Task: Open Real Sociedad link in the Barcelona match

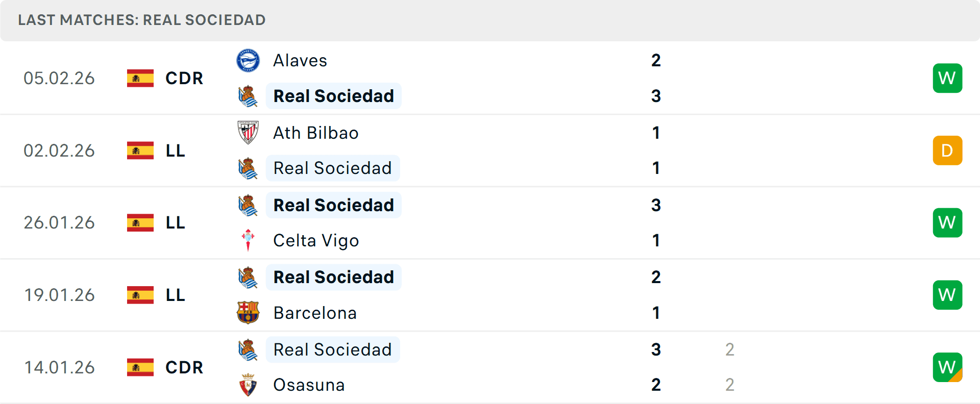Action: click(333, 276)
